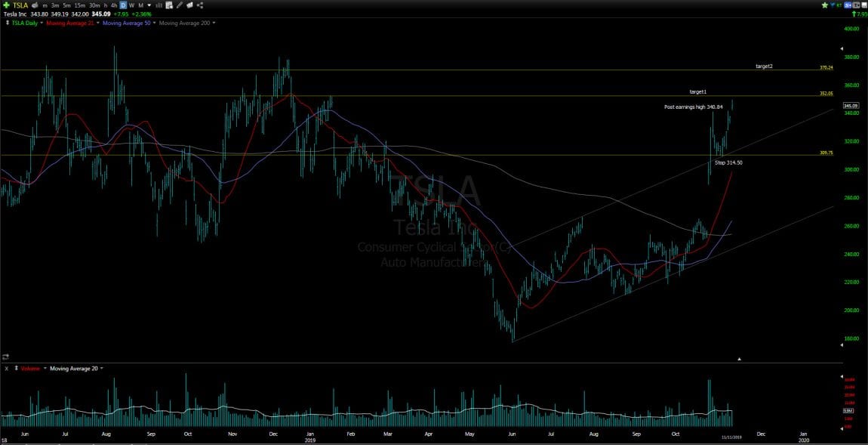Click the 370.24 price line label
Screen dimensions: 868x445
point(826,67)
